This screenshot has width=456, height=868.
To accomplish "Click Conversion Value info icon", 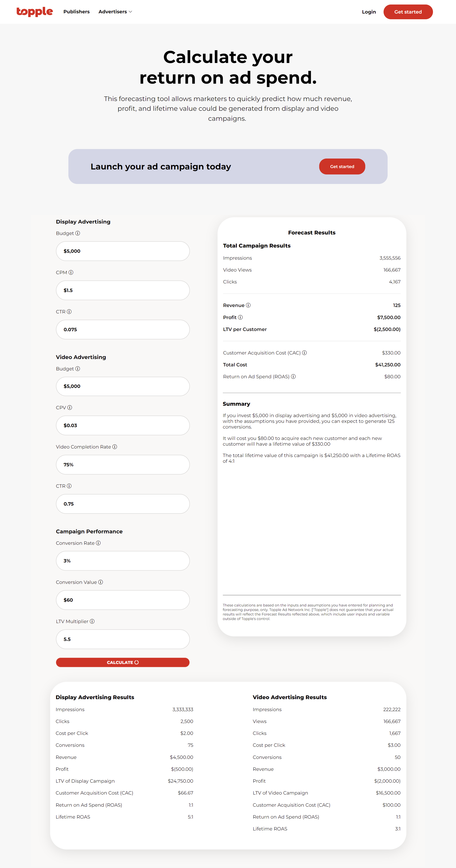I will pos(101,582).
